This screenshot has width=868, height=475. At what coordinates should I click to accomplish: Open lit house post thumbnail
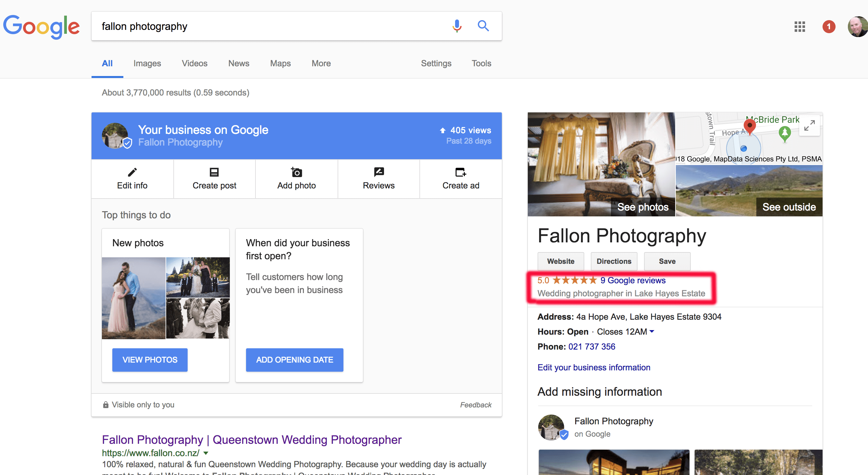coord(614,462)
